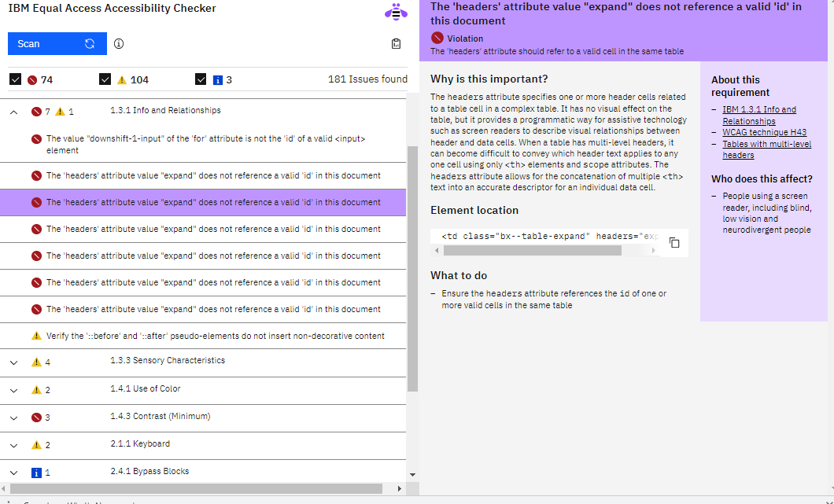The image size is (834, 504).
Task: Collapse the 1.3.1 Info and Relationships section
Action: pyautogui.click(x=14, y=112)
